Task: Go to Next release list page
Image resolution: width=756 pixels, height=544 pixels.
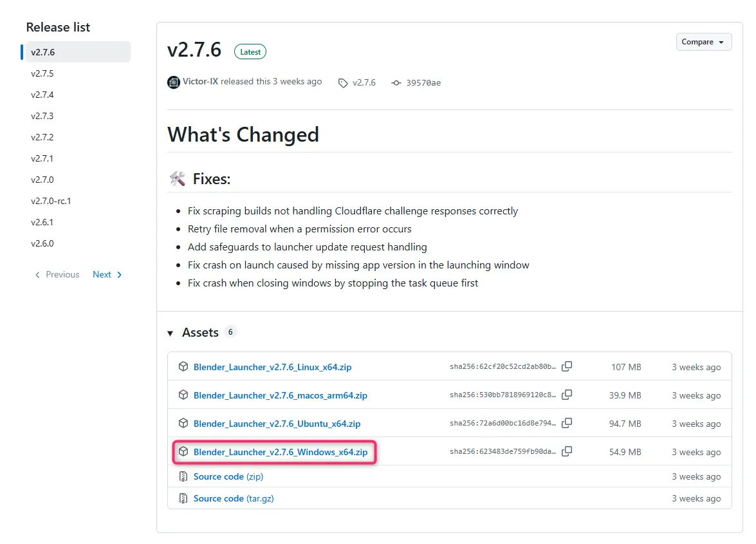Action: 107,274
